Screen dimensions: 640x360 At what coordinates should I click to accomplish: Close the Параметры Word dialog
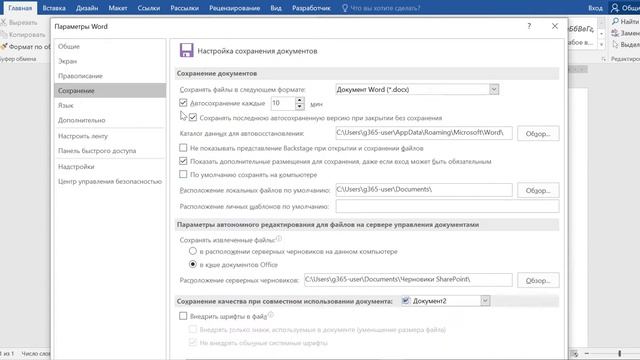[x=555, y=26]
